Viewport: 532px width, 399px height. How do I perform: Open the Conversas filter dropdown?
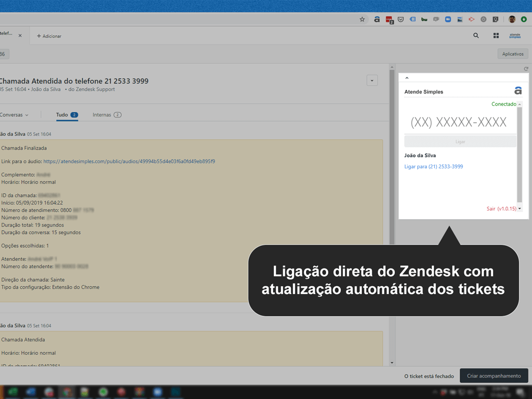click(15, 115)
